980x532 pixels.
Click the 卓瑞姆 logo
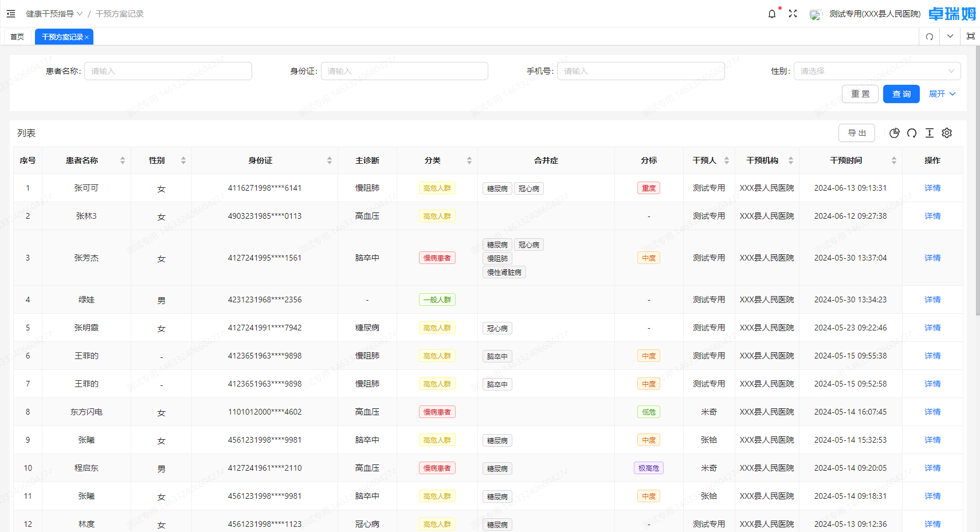point(952,14)
